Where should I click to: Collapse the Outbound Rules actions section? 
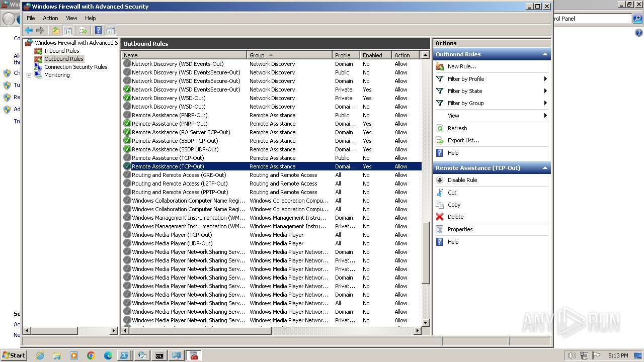544,54
